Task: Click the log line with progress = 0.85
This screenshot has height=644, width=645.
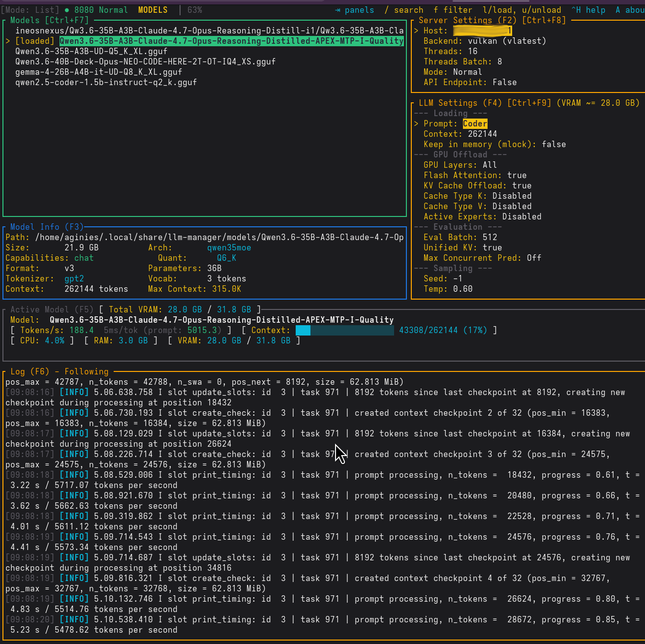Action: click(x=323, y=624)
